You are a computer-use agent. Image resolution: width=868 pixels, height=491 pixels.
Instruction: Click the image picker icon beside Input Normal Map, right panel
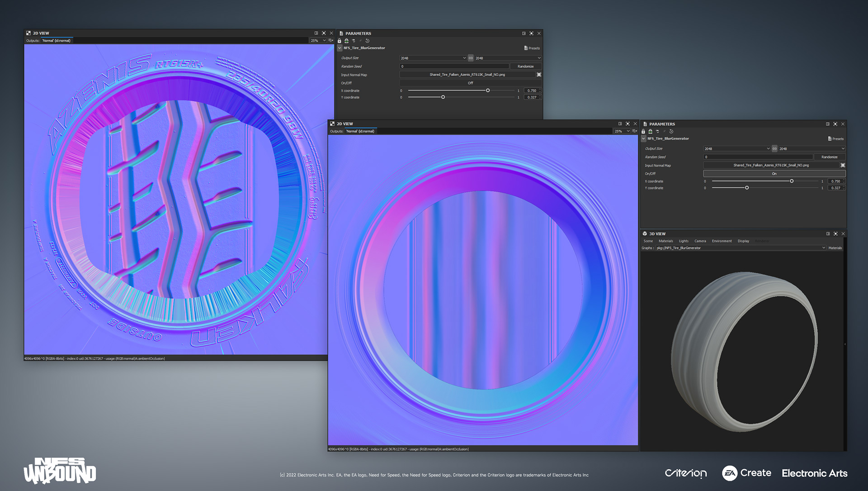click(x=843, y=165)
